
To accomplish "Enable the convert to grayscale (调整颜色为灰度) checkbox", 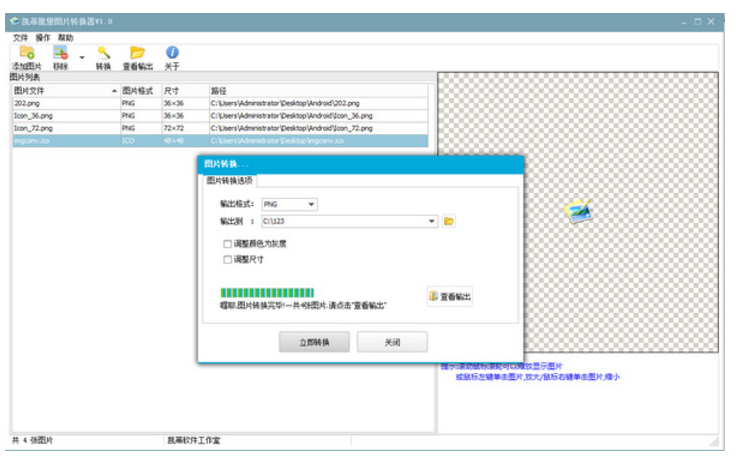I will point(228,243).
